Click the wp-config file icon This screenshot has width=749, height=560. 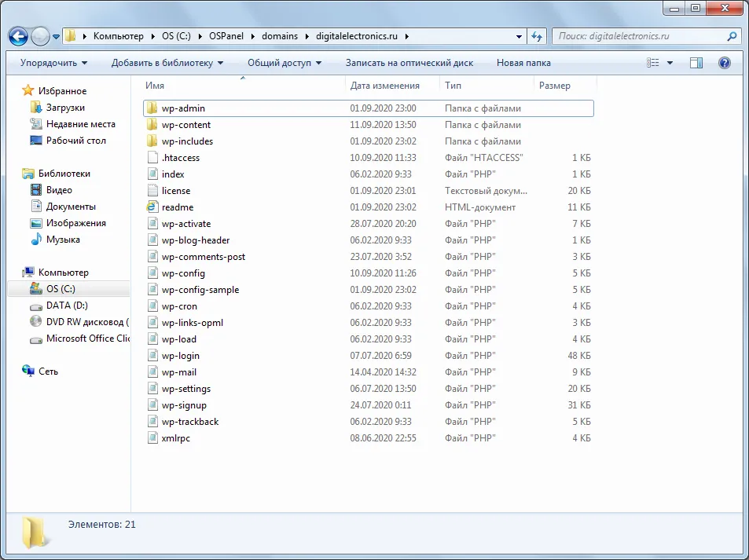(x=152, y=273)
